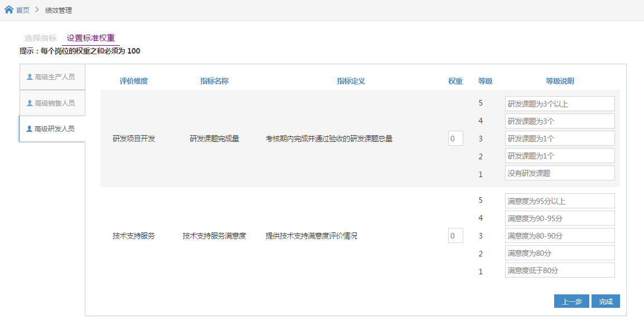Edit level 2 研发课题为1个 field
The height and width of the screenshot is (324, 644).
(560, 155)
